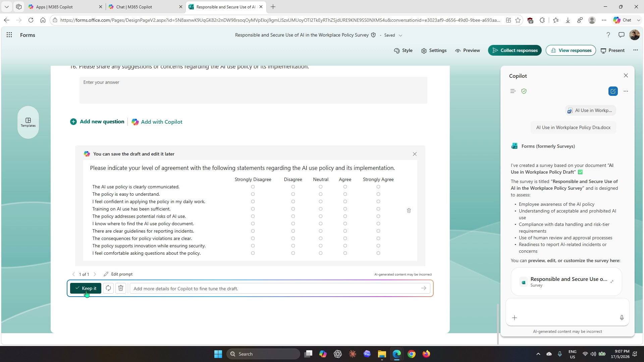The height and width of the screenshot is (362, 644).
Task: Click Add with Copilot
Action: pos(157,122)
